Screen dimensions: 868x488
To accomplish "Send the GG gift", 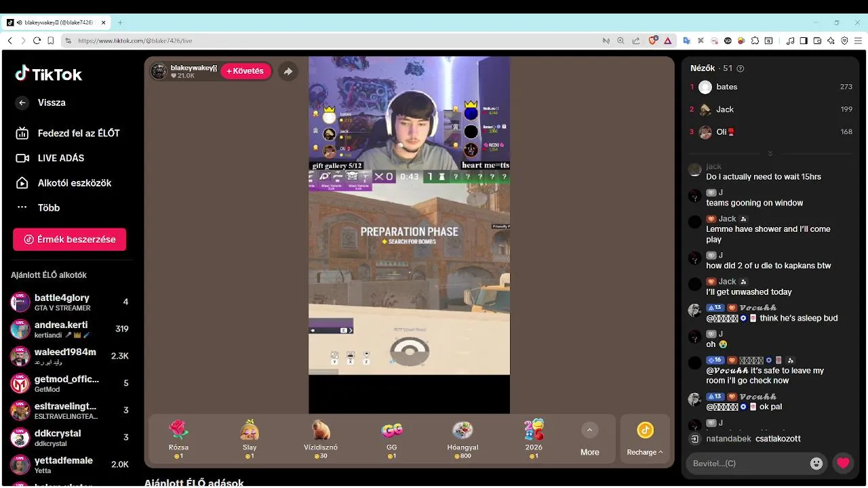I will coord(392,439).
